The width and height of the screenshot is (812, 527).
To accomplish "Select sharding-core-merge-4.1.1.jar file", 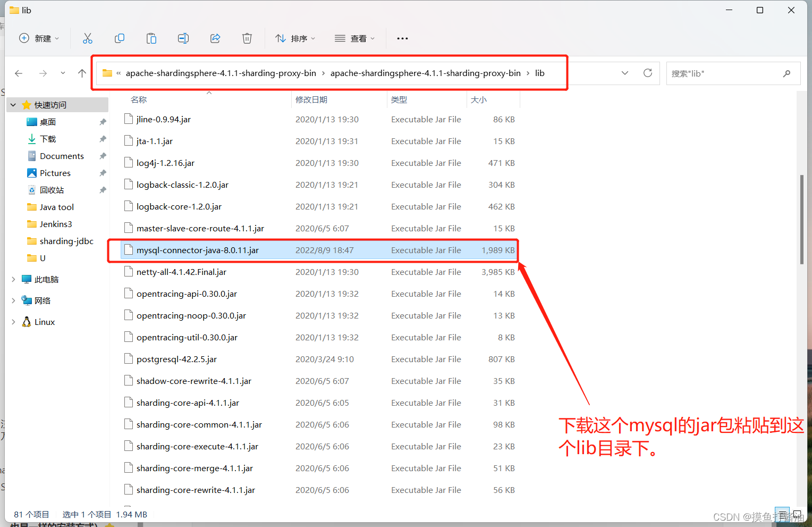I will tap(319, 468).
